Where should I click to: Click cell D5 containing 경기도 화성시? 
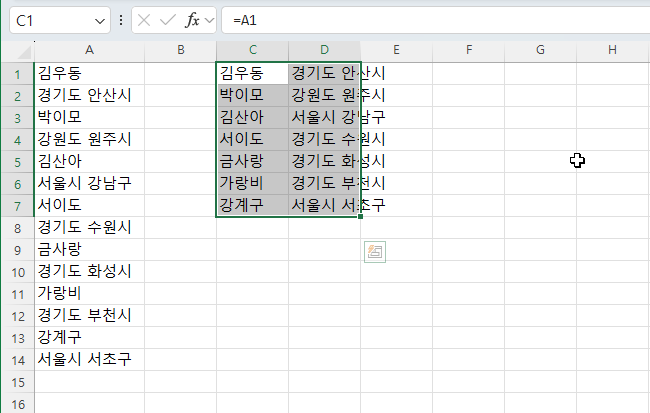[x=325, y=162]
